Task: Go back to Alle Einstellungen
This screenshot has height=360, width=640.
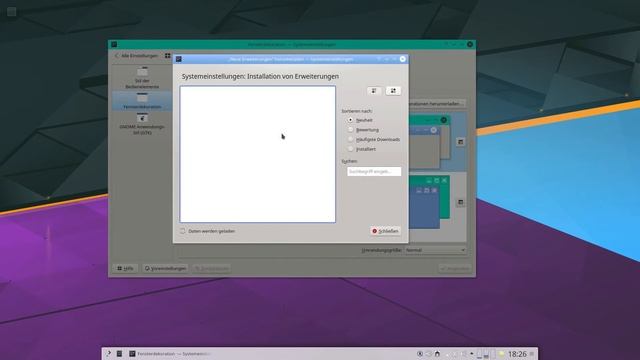Action: [x=136, y=56]
